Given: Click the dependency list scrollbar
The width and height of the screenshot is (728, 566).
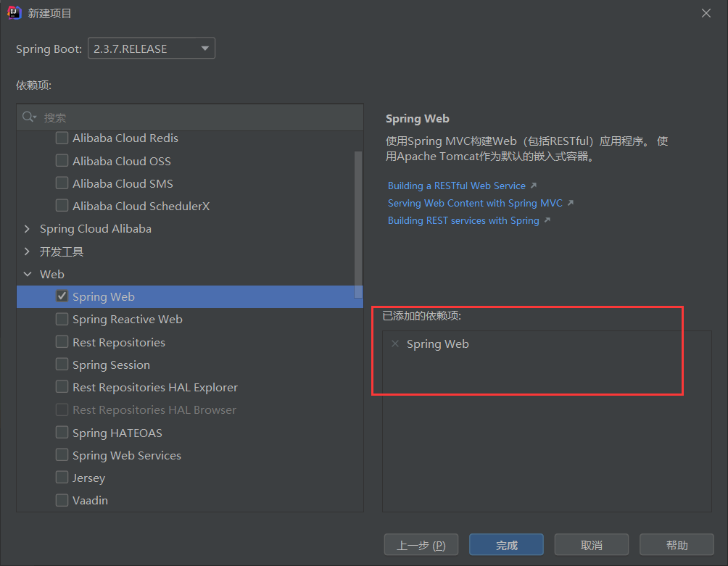Looking at the screenshot, I should (358, 225).
